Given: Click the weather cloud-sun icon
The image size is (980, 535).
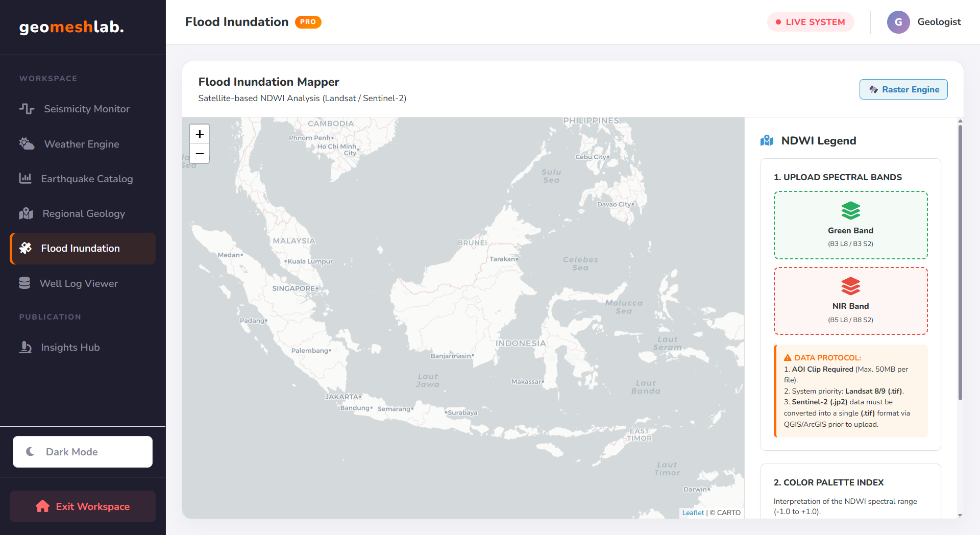Looking at the screenshot, I should [27, 144].
